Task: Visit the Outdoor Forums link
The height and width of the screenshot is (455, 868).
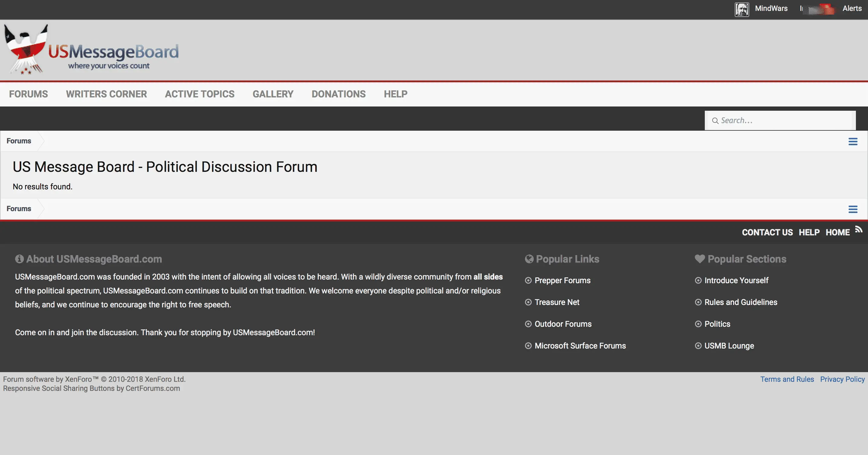Action: [563, 324]
